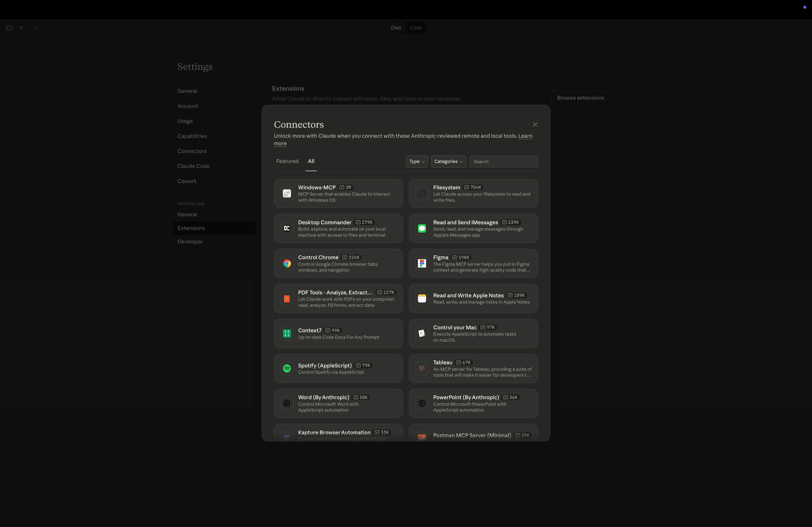Click the Control Chrome connector icon
812x527 pixels.
(x=287, y=263)
